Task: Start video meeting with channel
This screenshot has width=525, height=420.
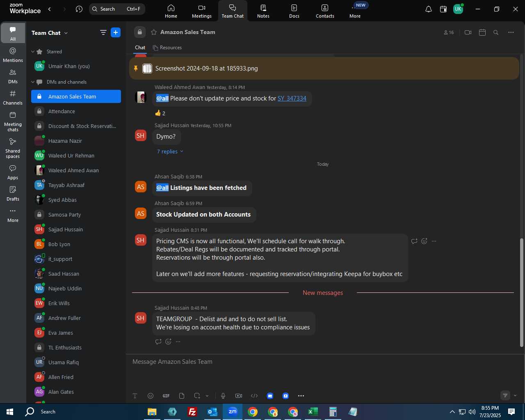Action: click(x=468, y=32)
